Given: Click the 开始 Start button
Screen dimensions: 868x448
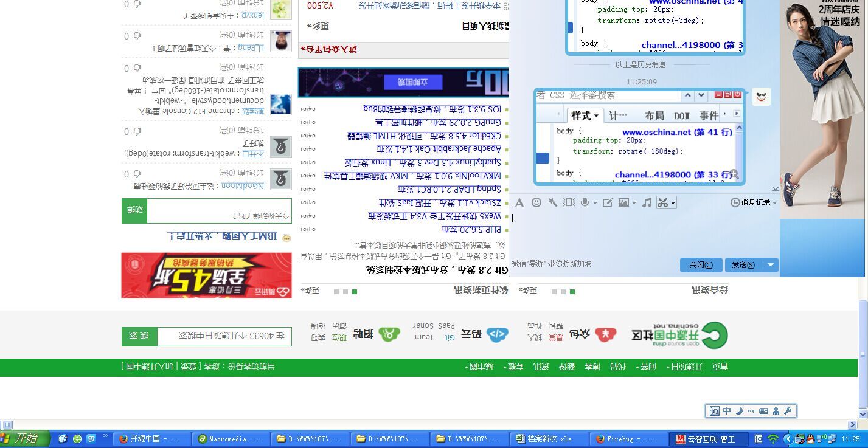Looking at the screenshot, I should [x=24, y=438].
